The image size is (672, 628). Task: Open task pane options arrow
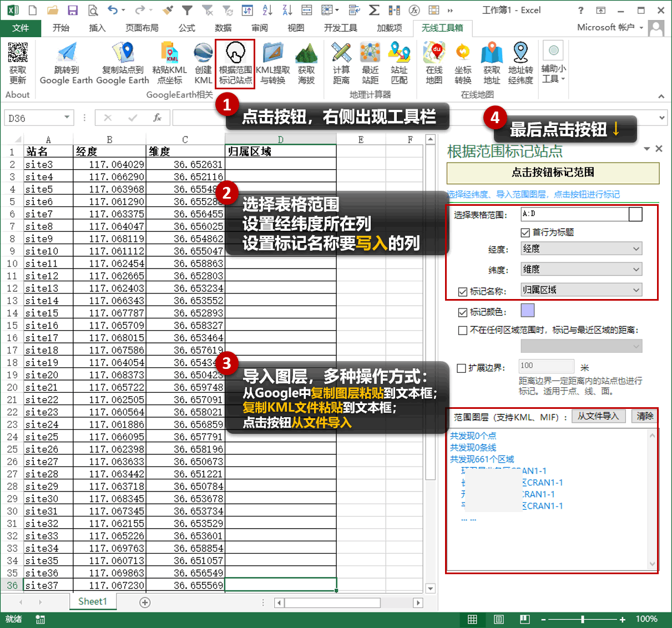[646, 149]
